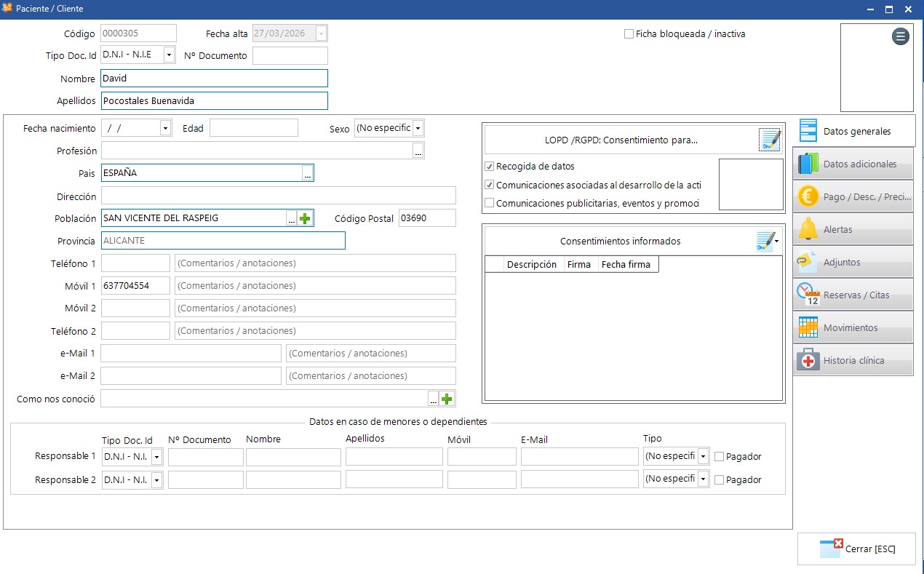
Task: Click the LOPD /RGPD: Consentimiento para... header
Action: pos(621,140)
